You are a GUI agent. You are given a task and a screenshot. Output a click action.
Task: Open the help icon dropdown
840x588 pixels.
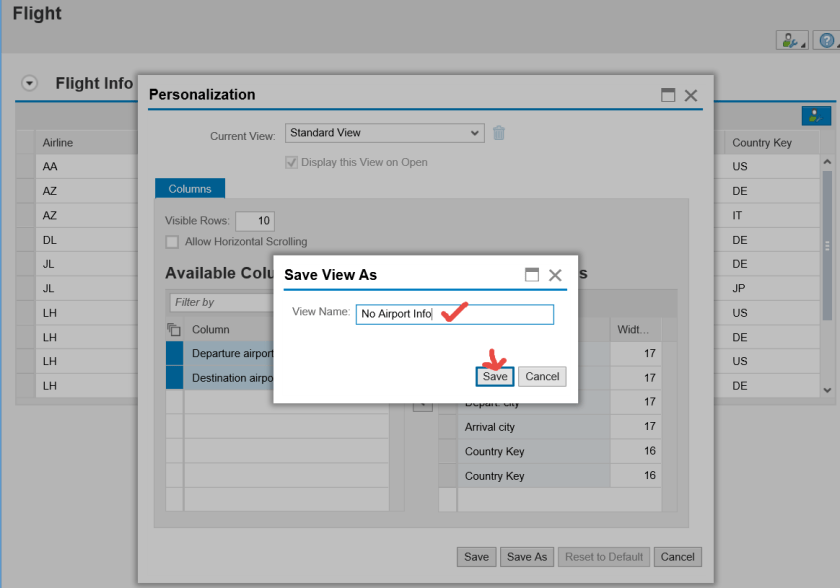pyautogui.click(x=827, y=40)
